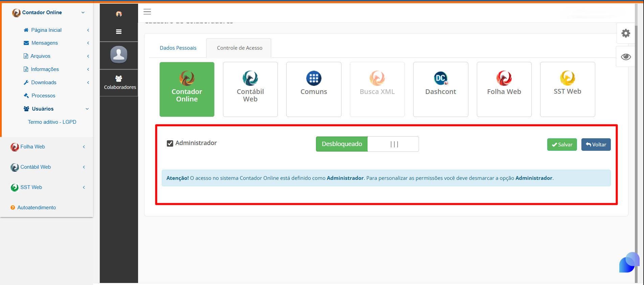Expand the Downloads chevron
The image size is (644, 285).
[88, 82]
